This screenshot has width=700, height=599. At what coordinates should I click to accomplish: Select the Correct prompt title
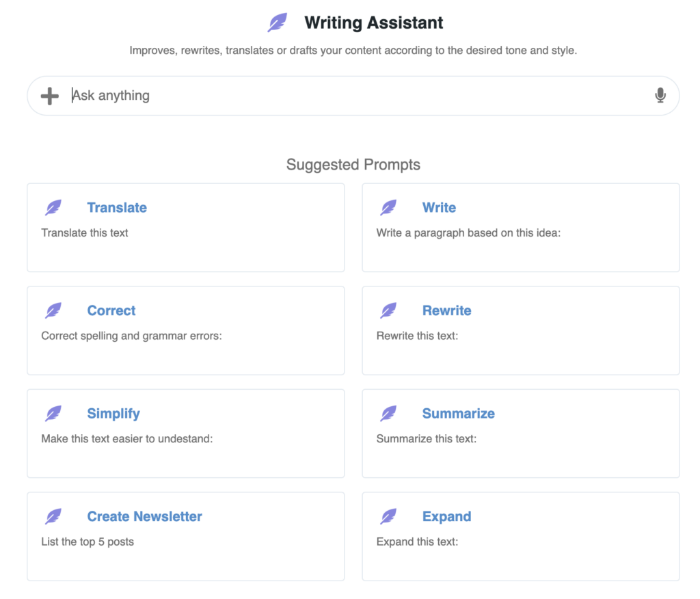[x=111, y=311]
